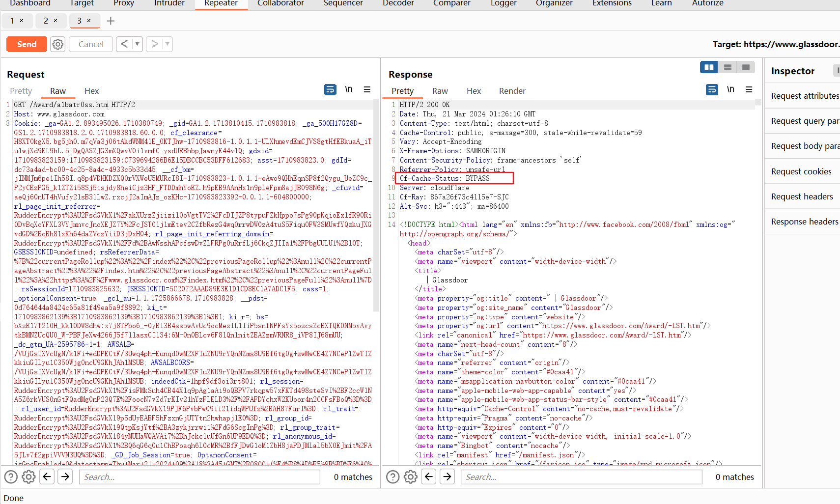Screen dimensions: 840x504
Task: Select Repeater sub-tab 1
Action: click(12, 21)
